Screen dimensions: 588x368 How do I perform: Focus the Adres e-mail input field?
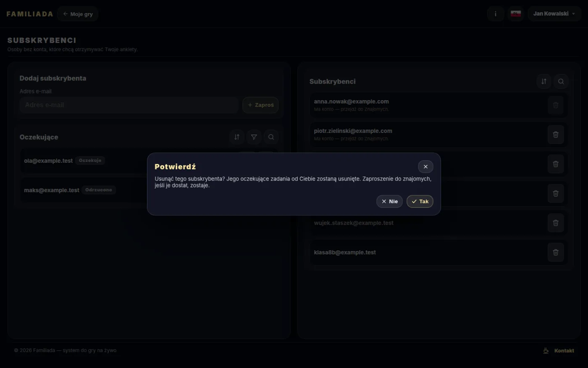(129, 105)
